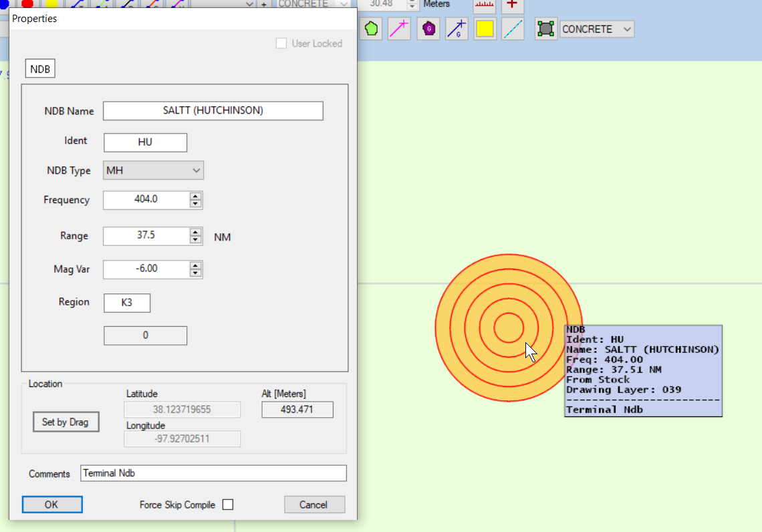762x532 pixels.
Task: Switch to the NDB tab
Action: pos(39,68)
